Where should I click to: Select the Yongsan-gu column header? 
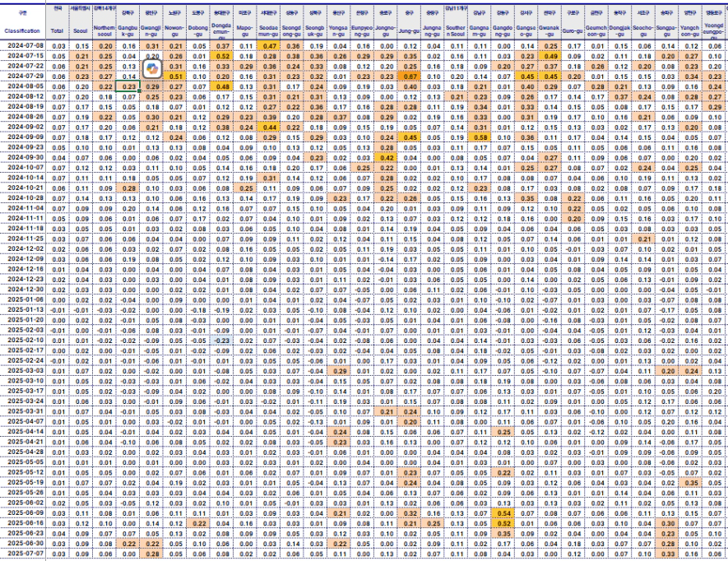[x=339, y=31]
